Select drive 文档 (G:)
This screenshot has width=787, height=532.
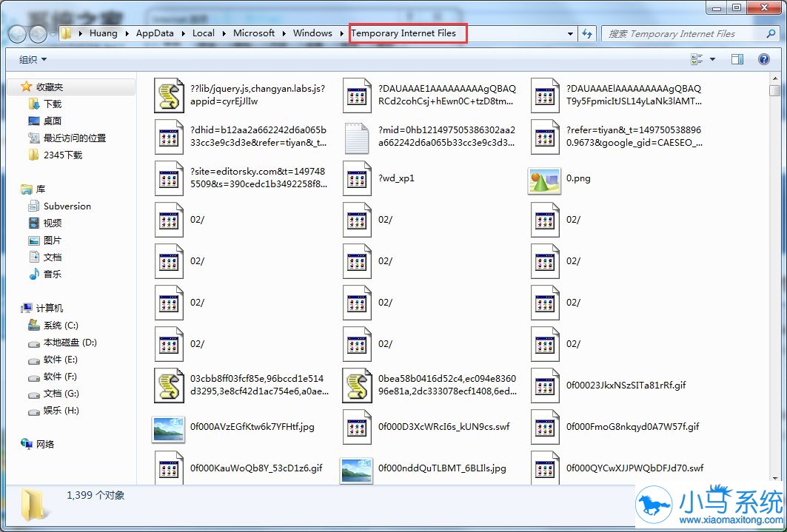[54, 394]
